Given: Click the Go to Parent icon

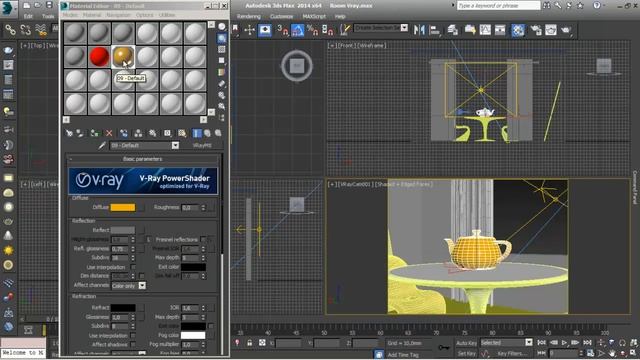Looking at the screenshot, I should pyautogui.click(x=207, y=133).
